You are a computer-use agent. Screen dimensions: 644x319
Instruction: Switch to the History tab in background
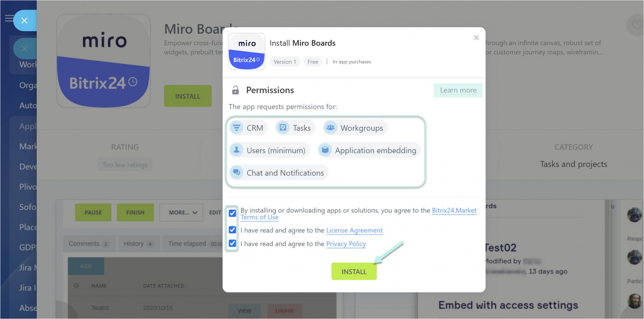click(139, 244)
